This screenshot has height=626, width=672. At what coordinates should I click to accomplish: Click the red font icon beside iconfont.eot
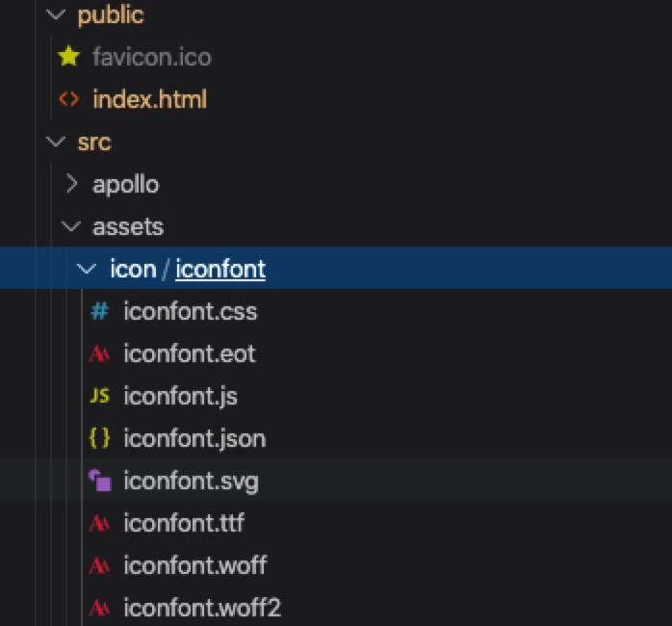coord(98,353)
